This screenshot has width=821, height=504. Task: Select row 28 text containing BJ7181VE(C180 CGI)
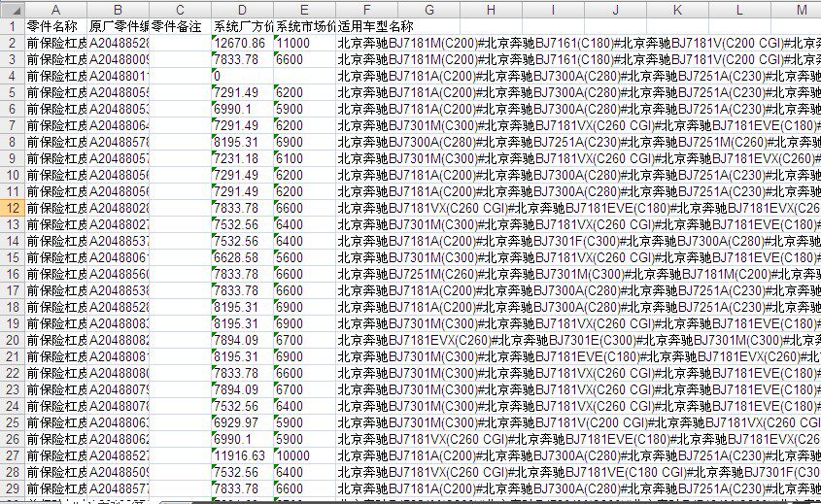pyautogui.click(x=579, y=472)
